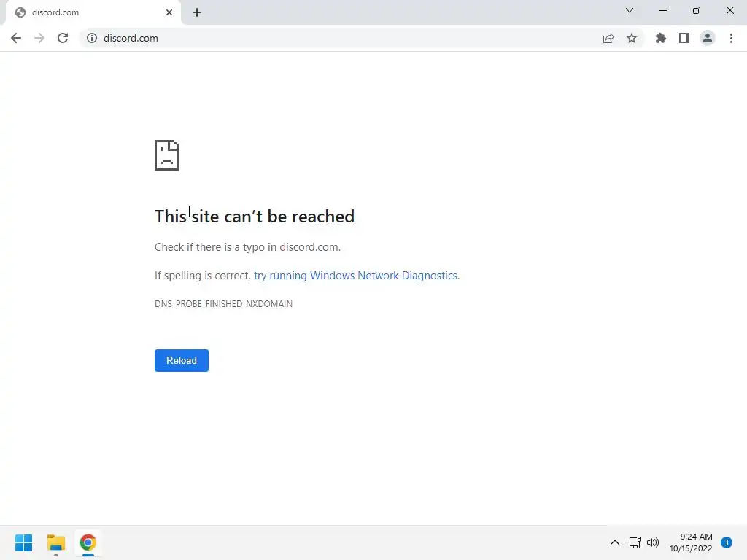Screen dimensions: 747x560
Task: Open network status tray icon
Action: coord(635,542)
